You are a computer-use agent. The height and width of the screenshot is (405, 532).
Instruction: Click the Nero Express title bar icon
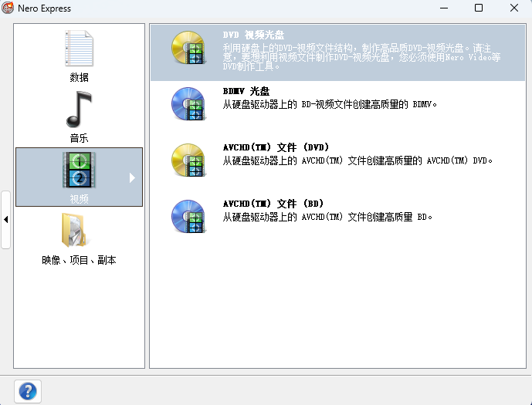pyautogui.click(x=8, y=8)
